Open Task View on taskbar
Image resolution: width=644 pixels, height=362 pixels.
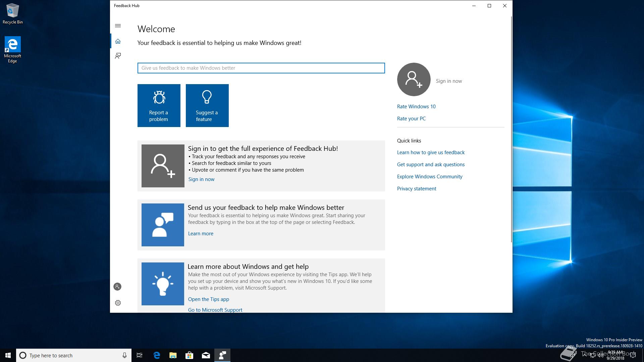coord(140,355)
